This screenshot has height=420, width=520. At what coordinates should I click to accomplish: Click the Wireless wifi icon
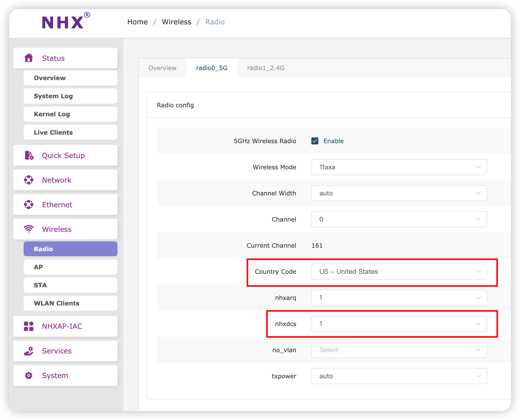point(29,229)
